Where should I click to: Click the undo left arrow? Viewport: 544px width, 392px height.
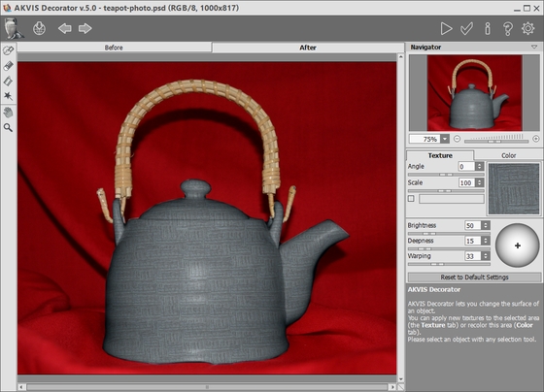pos(65,28)
